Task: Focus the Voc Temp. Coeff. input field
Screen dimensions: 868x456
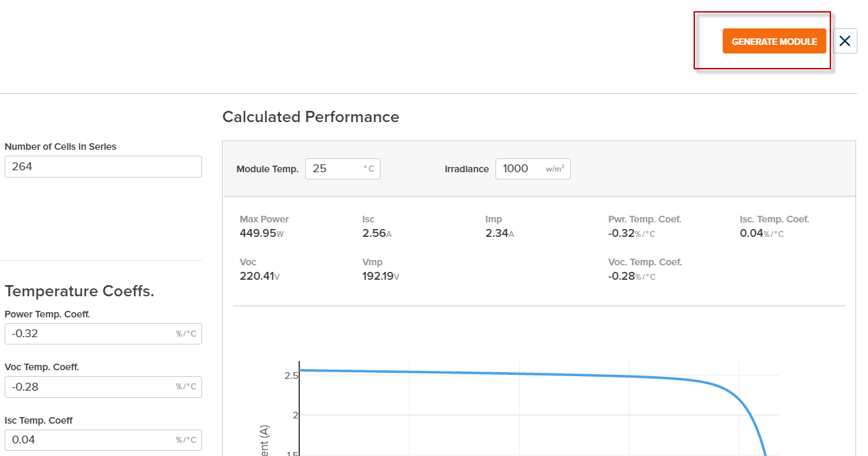Action: click(103, 387)
